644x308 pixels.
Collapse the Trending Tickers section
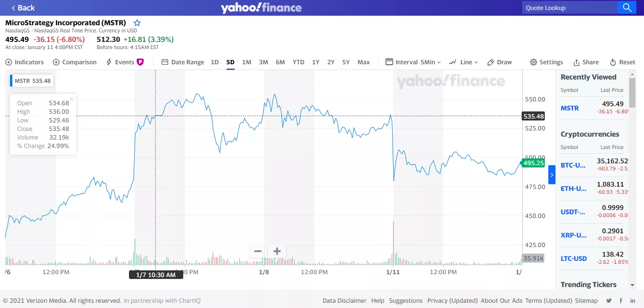633,285
